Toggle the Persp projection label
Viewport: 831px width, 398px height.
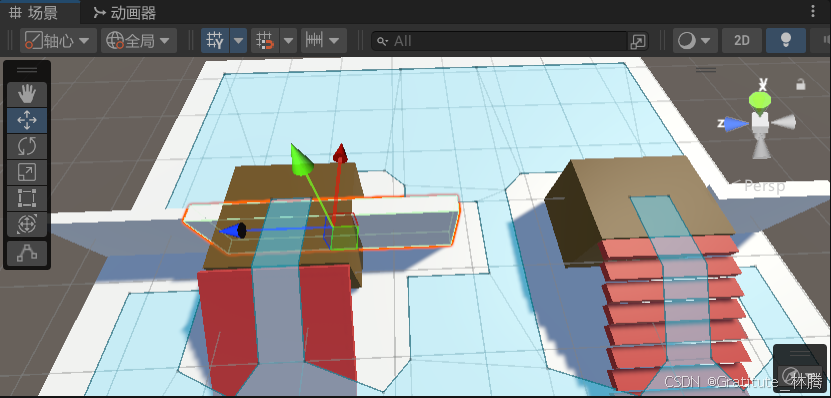(x=764, y=187)
